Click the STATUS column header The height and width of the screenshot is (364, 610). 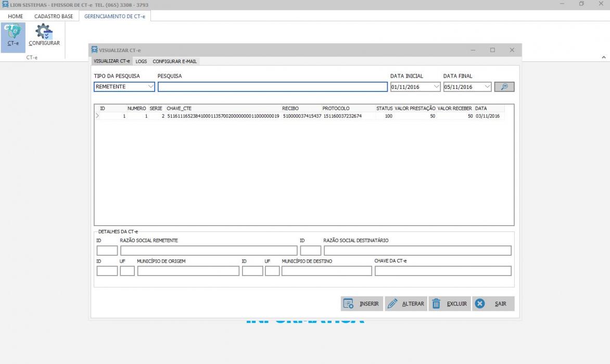tap(384, 108)
